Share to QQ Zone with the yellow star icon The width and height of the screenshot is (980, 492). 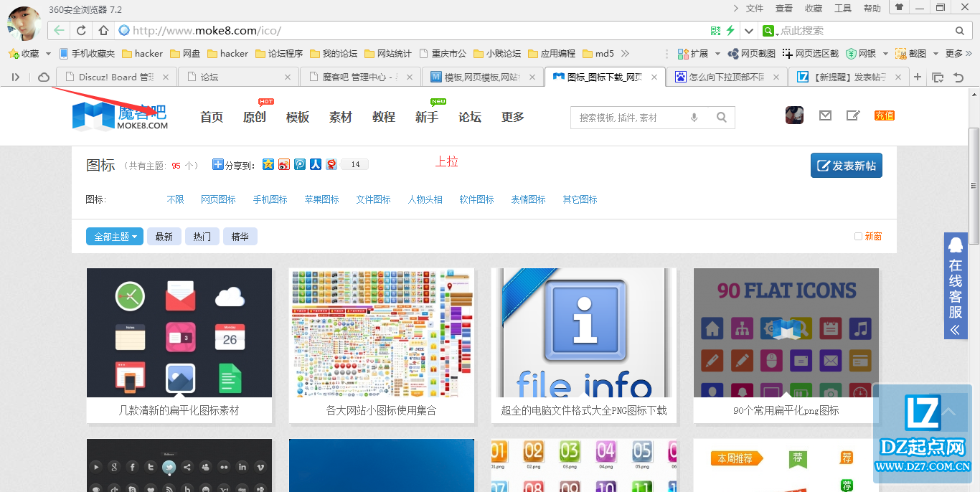coord(268,164)
